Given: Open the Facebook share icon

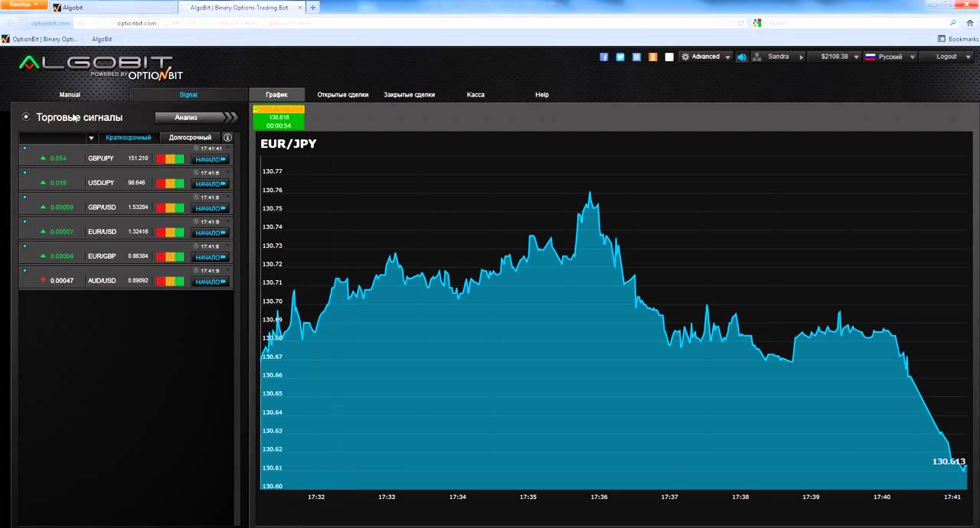Looking at the screenshot, I should tap(603, 57).
